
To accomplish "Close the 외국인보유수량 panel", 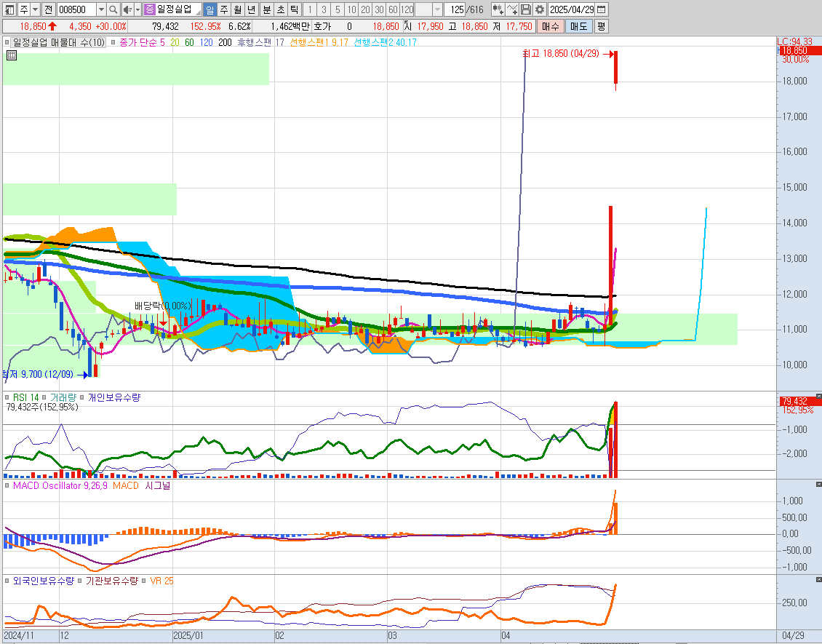I will (818, 579).
